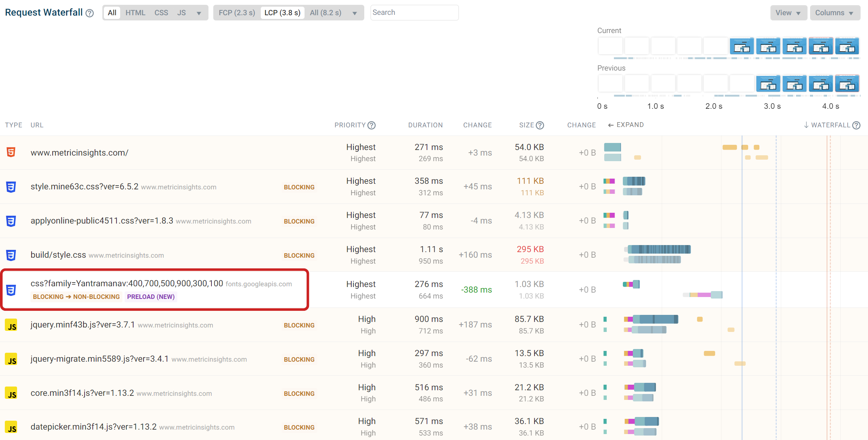Click the first rendered Previous filmstrip frame

(768, 84)
